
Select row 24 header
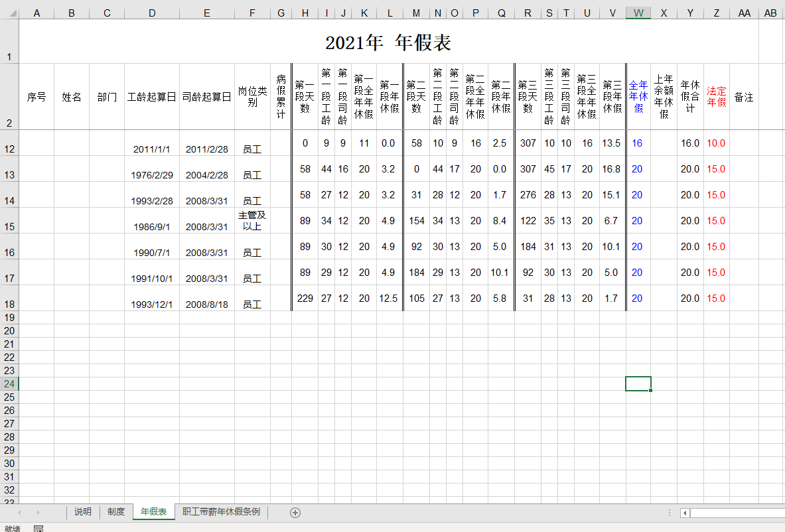[x=9, y=384]
